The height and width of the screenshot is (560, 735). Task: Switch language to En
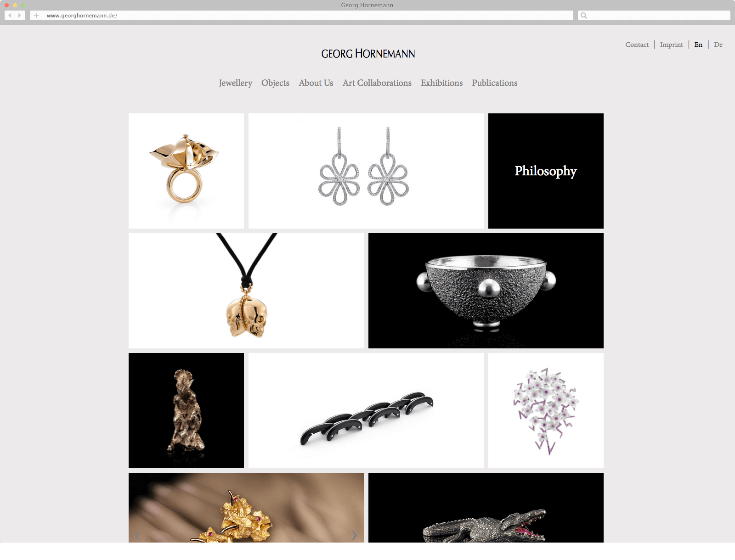coord(698,45)
